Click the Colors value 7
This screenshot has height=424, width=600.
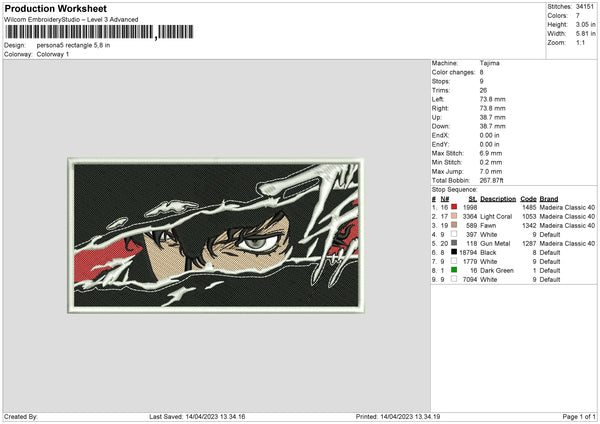click(x=578, y=16)
